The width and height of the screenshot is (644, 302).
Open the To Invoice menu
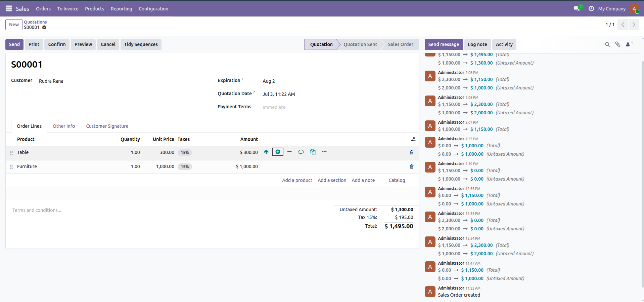(x=68, y=9)
